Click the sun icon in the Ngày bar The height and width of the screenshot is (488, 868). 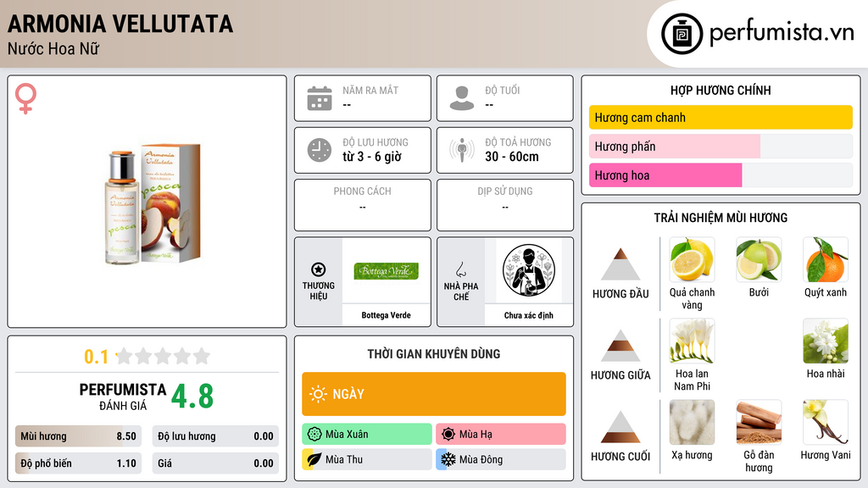(x=319, y=394)
